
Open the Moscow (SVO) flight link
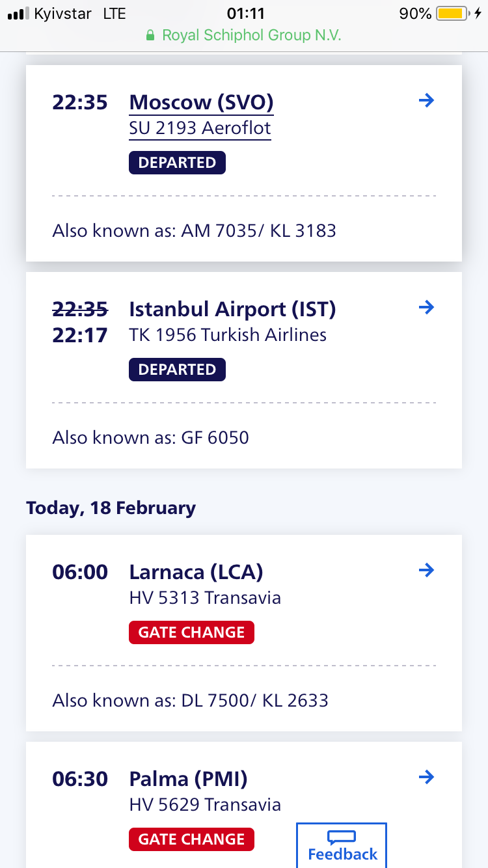201,102
